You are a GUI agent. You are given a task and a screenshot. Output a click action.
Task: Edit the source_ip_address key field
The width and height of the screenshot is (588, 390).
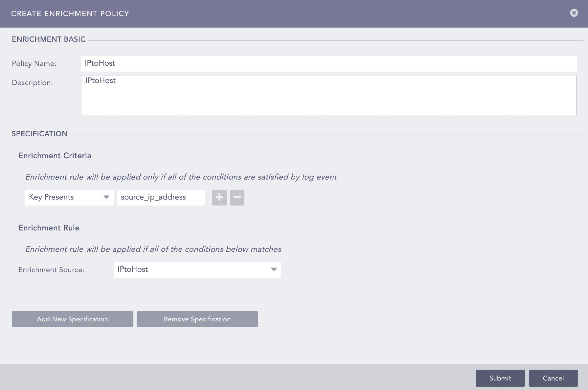(161, 197)
